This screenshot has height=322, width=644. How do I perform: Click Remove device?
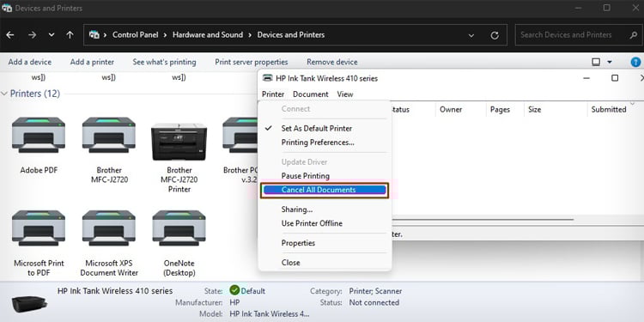tap(331, 62)
